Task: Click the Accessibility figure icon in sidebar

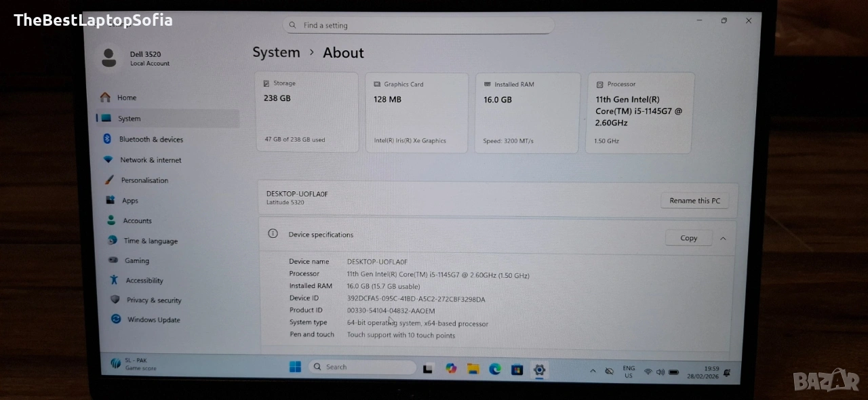Action: point(114,279)
